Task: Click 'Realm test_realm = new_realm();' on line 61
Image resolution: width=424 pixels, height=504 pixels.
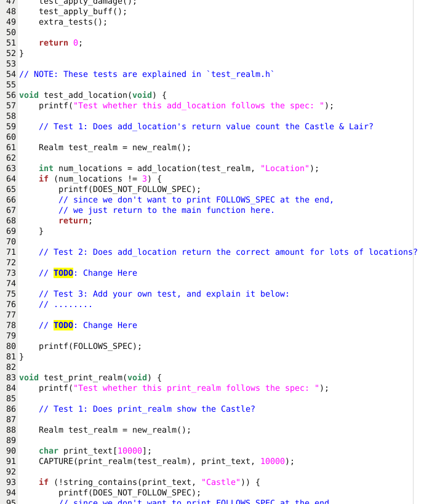Action: tap(114, 148)
